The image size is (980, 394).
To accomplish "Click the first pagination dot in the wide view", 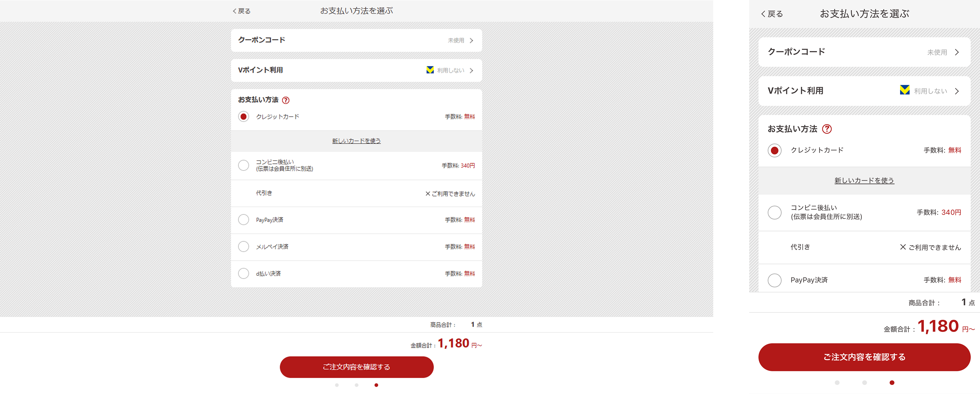I will coord(337,385).
